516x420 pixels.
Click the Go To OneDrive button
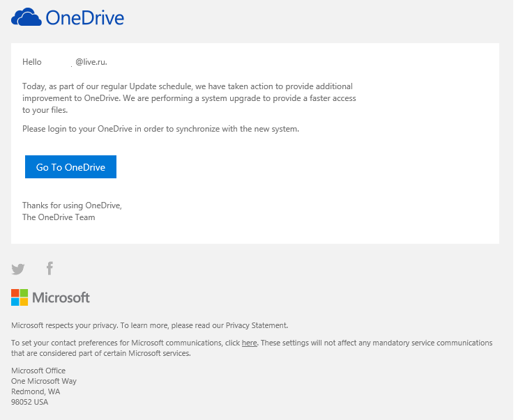(x=70, y=167)
